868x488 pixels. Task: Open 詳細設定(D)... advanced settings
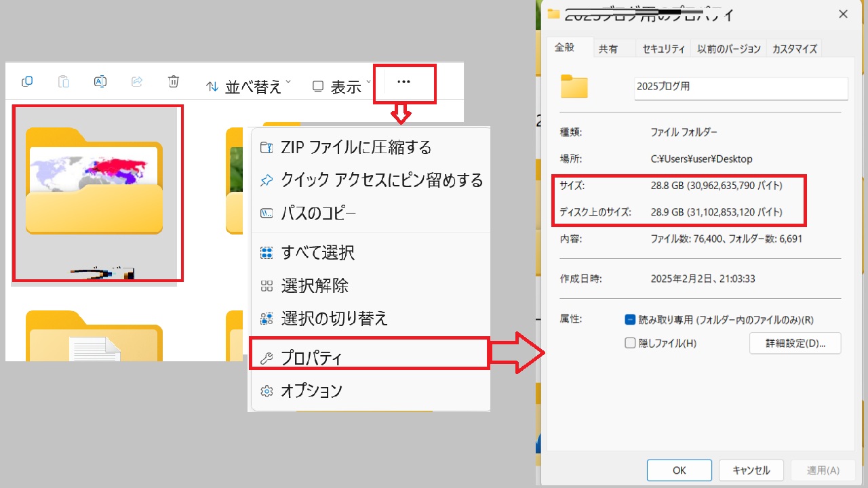point(795,343)
